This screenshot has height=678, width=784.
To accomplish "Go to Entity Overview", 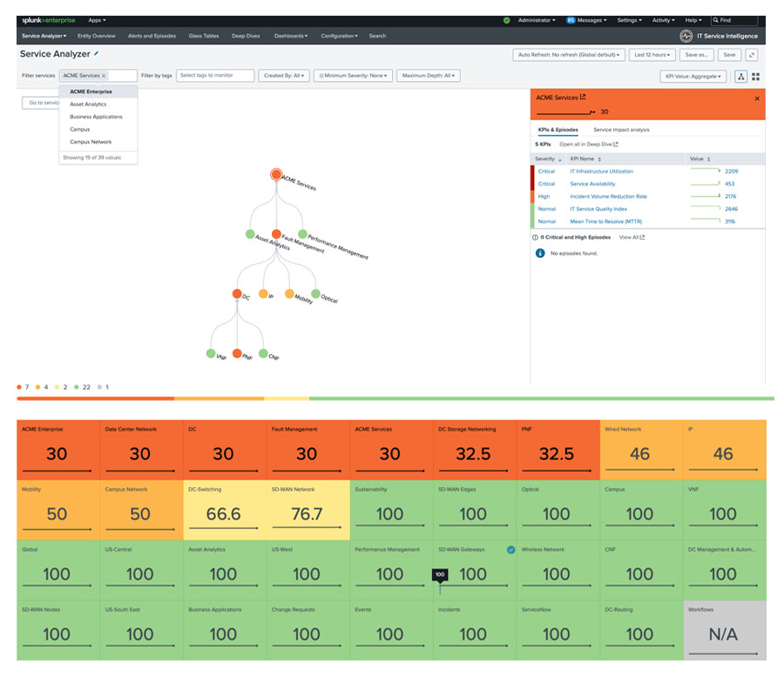I will tap(96, 36).
